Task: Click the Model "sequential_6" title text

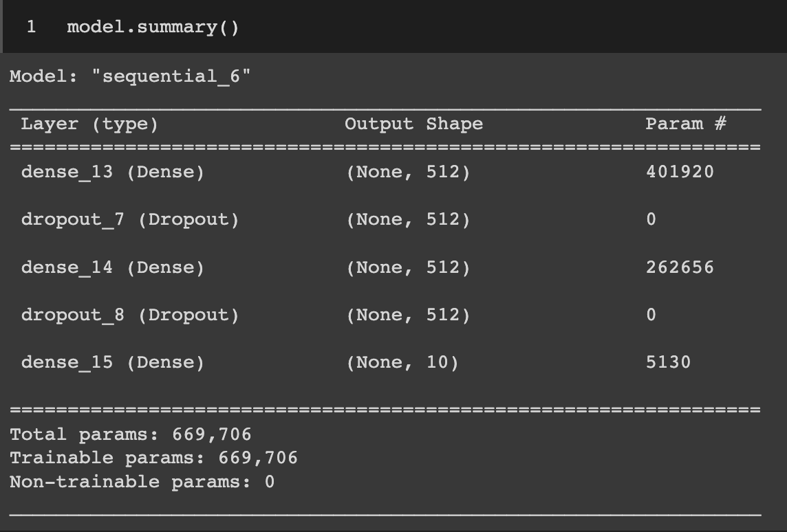Action: click(130, 76)
